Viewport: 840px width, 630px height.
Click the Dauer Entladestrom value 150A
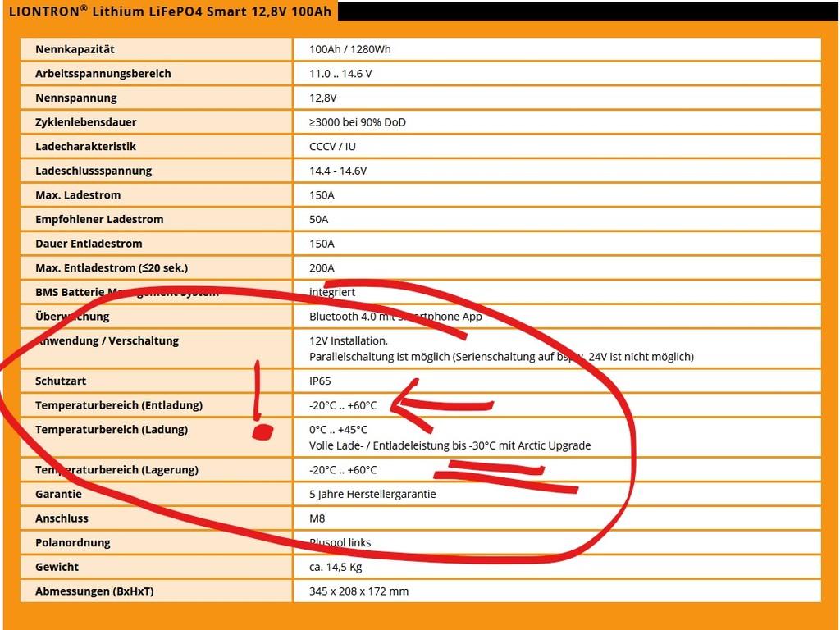[322, 244]
